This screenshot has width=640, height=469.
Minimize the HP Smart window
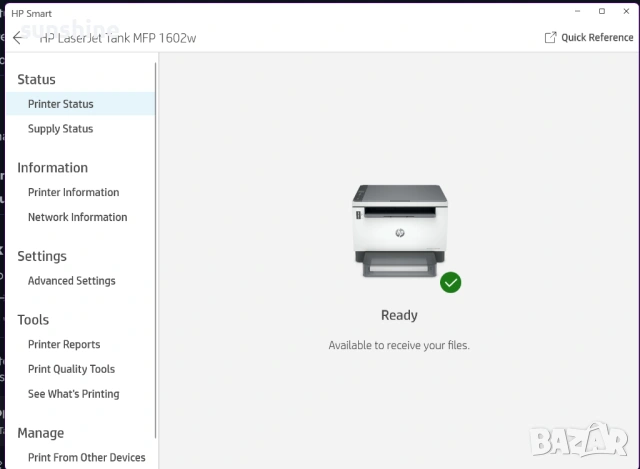(578, 11)
